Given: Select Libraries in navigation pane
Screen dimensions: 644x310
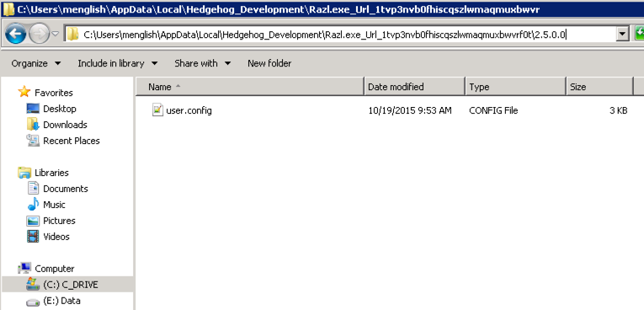Looking at the screenshot, I should coord(51,173).
